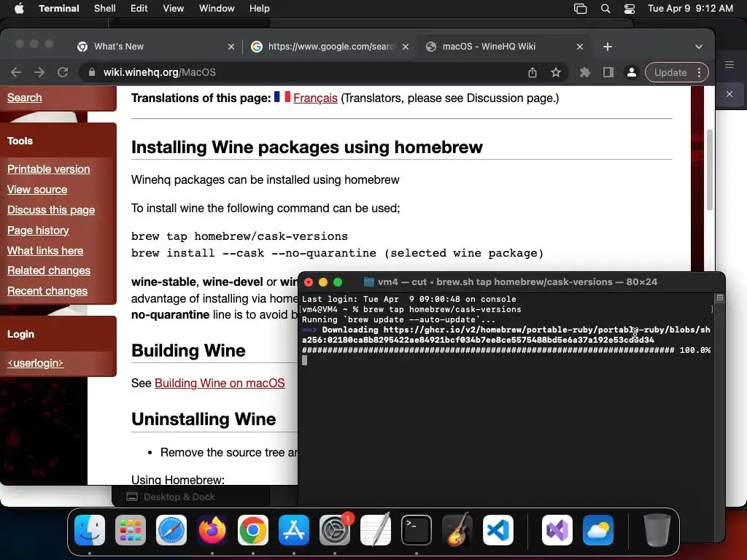
Task: Open Launchpad from the Dock
Action: (x=131, y=530)
